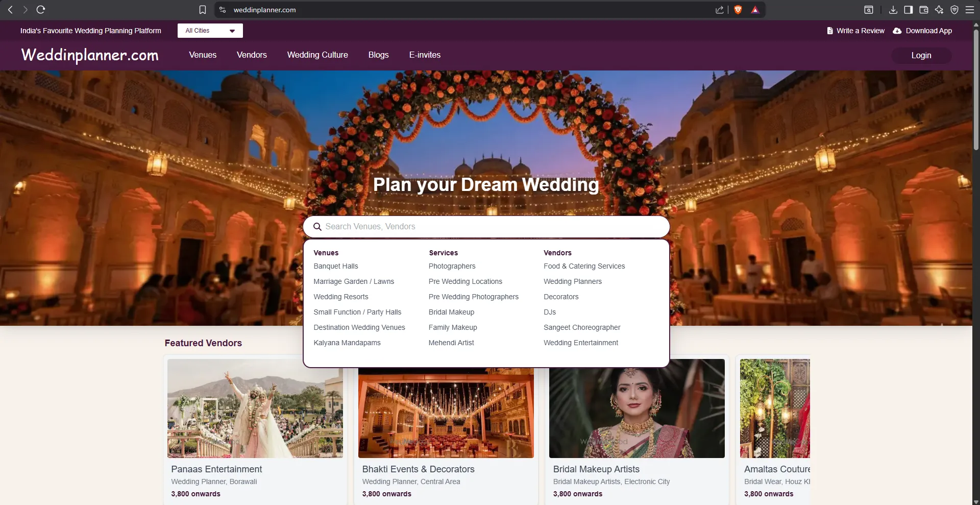Share the page via the share icon

[x=720, y=10]
